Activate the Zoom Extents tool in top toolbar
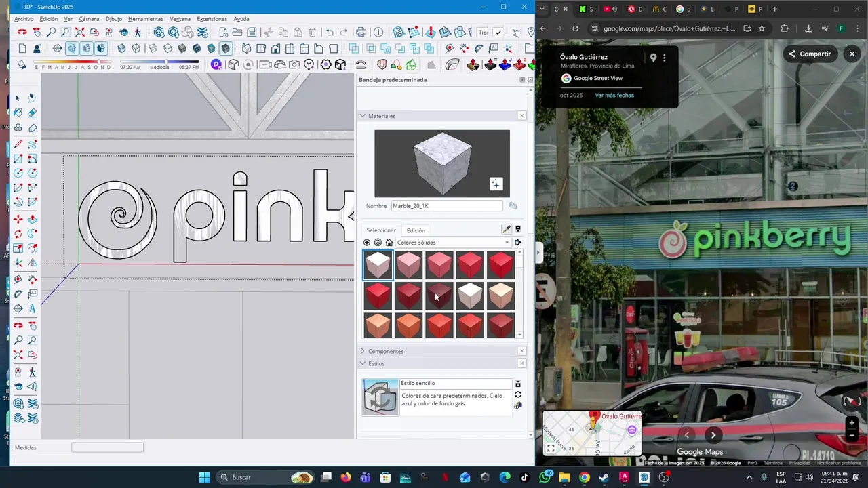 (80, 32)
